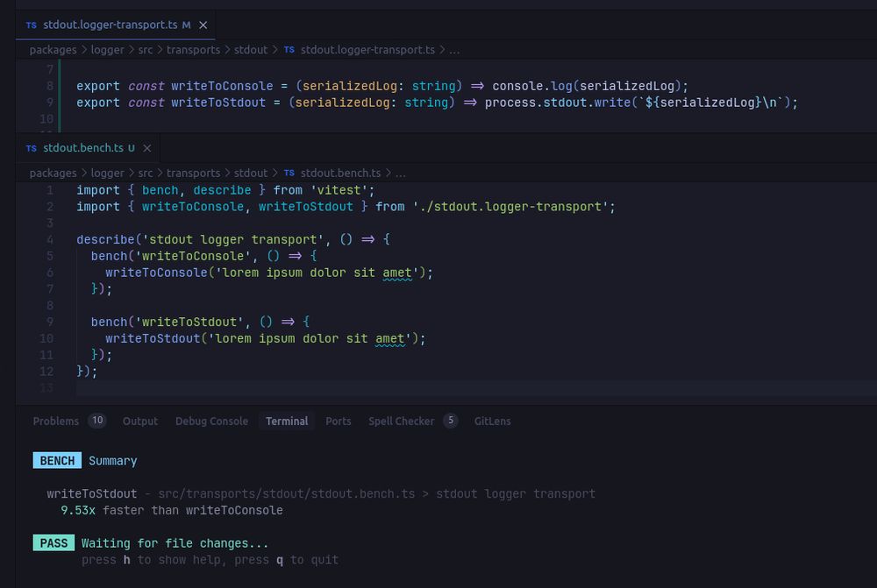Click underlined 'amet' on bench editor line 10
877x588 pixels.
pyautogui.click(x=390, y=339)
